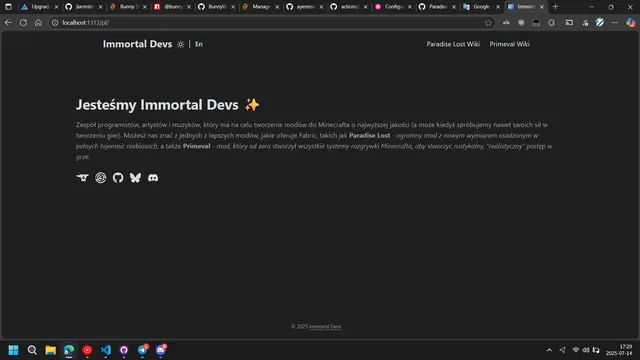Open the browser home page icon
The height and width of the screenshot is (360, 640).
(38, 23)
